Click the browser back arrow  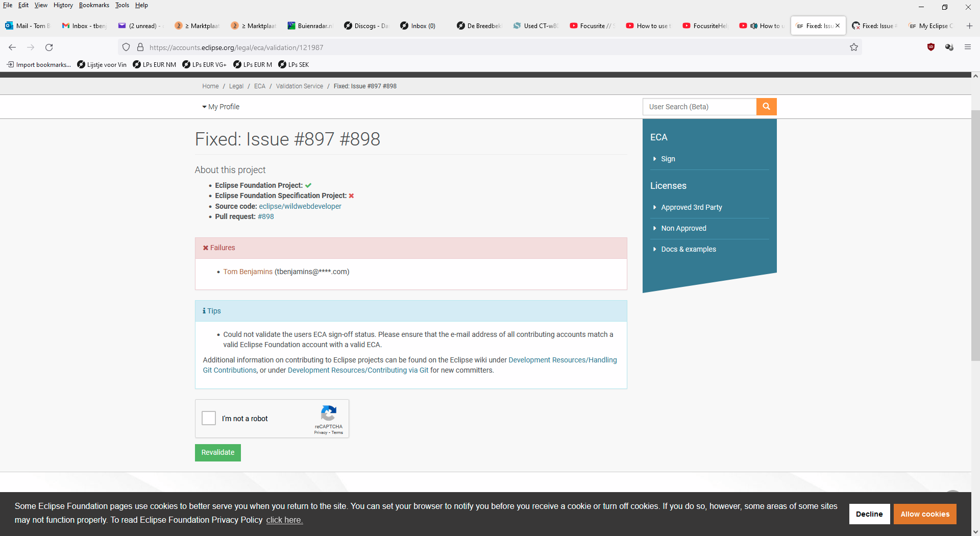point(12,47)
